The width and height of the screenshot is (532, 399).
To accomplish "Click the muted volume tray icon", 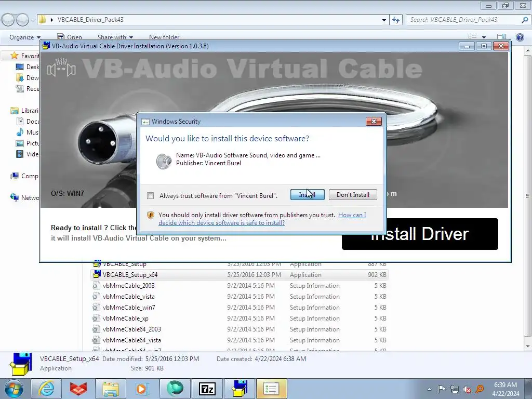I will 467,390.
